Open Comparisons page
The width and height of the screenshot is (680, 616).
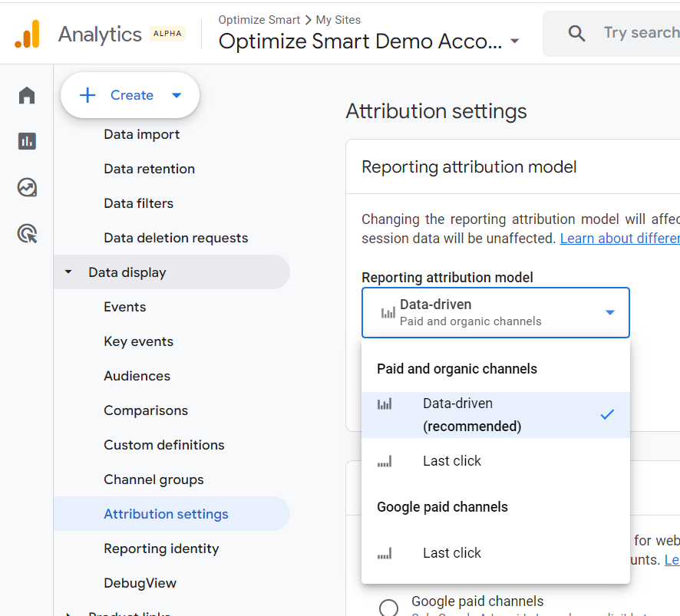point(146,410)
